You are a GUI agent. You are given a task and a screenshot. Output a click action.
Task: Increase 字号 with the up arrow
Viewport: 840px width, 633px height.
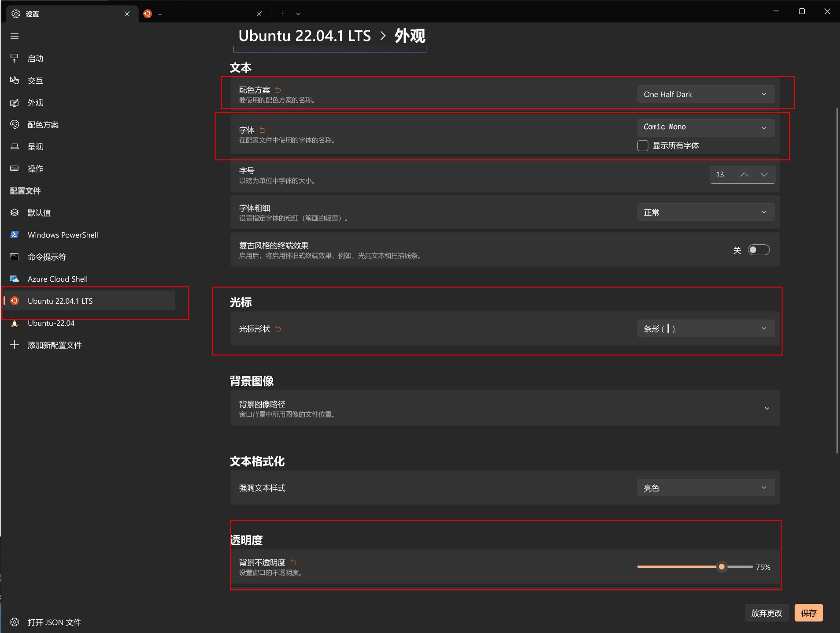pyautogui.click(x=744, y=175)
